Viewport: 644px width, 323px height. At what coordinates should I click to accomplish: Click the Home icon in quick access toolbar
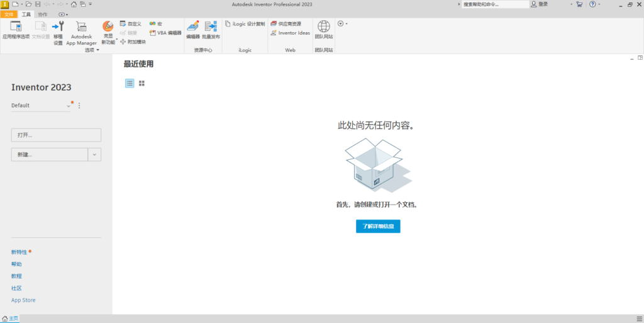(74, 4)
